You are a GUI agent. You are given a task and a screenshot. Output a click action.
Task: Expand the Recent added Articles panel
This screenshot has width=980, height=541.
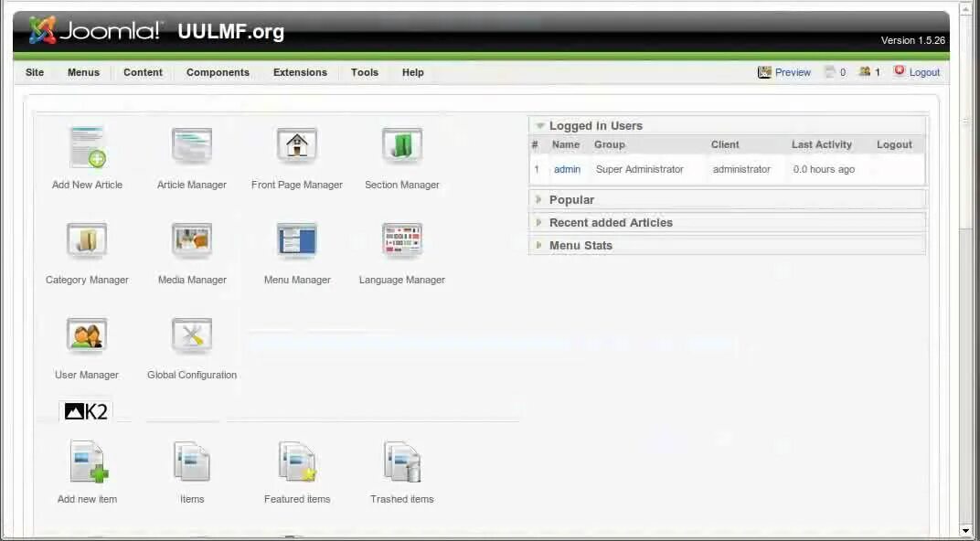click(x=727, y=222)
